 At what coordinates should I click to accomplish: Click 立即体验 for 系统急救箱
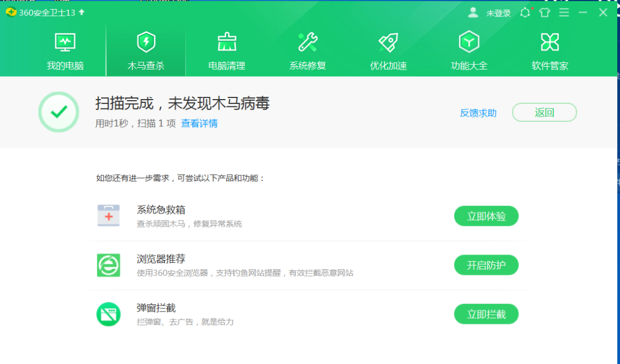tap(486, 216)
